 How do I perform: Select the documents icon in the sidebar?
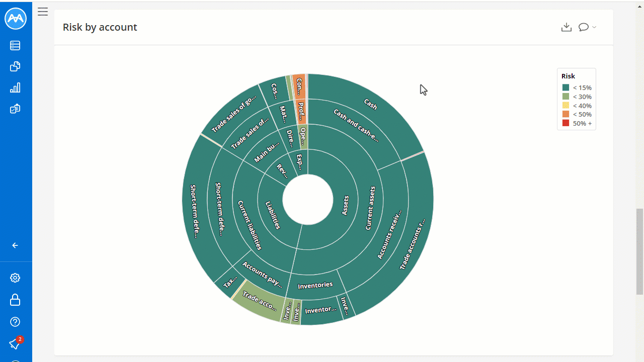pos(15,66)
